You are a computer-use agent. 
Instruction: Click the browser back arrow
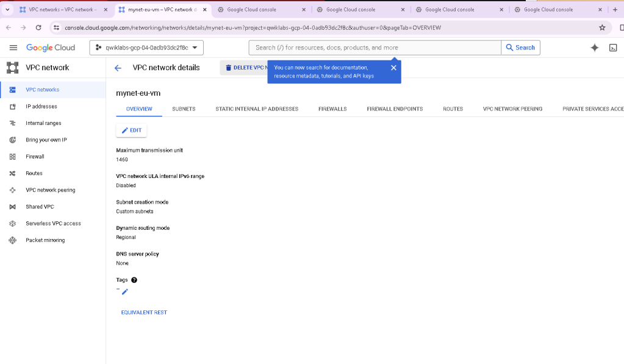9,27
